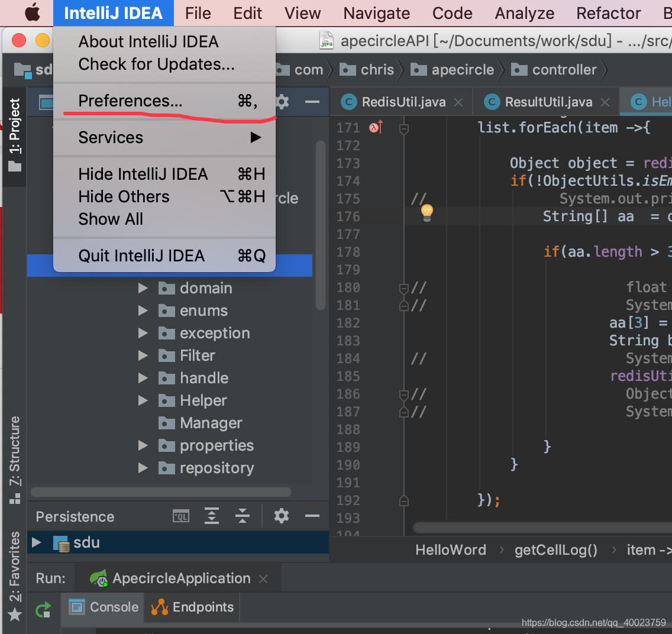Select Check for Updates...
This screenshot has height=634, width=672.
tap(164, 64)
